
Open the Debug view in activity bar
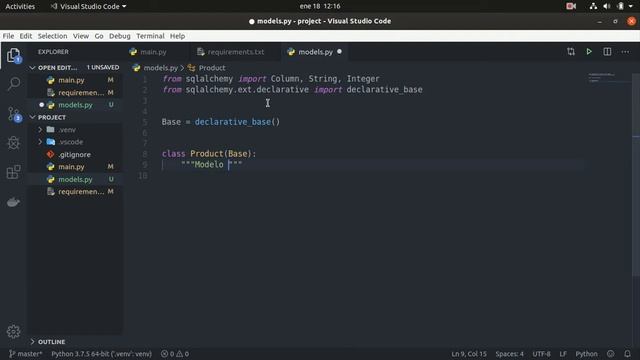(x=13, y=143)
